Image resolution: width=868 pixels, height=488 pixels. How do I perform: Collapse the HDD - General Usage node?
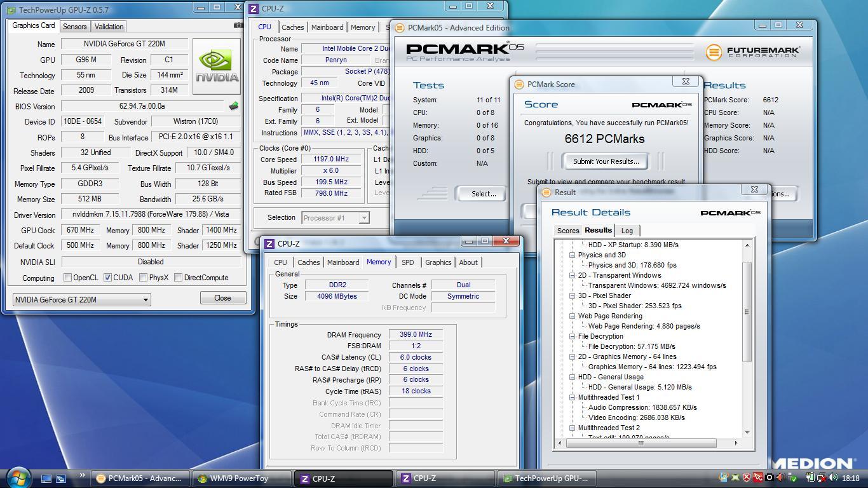coord(572,377)
